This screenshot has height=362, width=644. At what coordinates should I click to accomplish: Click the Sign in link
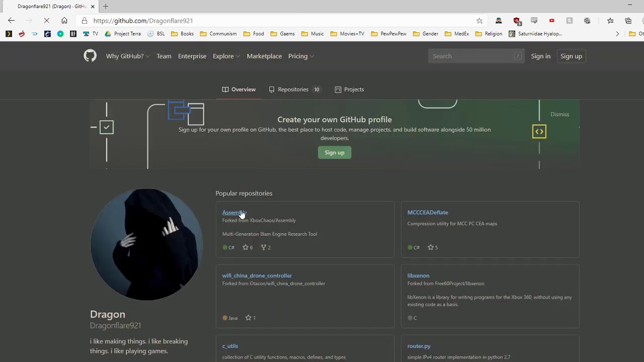(x=541, y=56)
